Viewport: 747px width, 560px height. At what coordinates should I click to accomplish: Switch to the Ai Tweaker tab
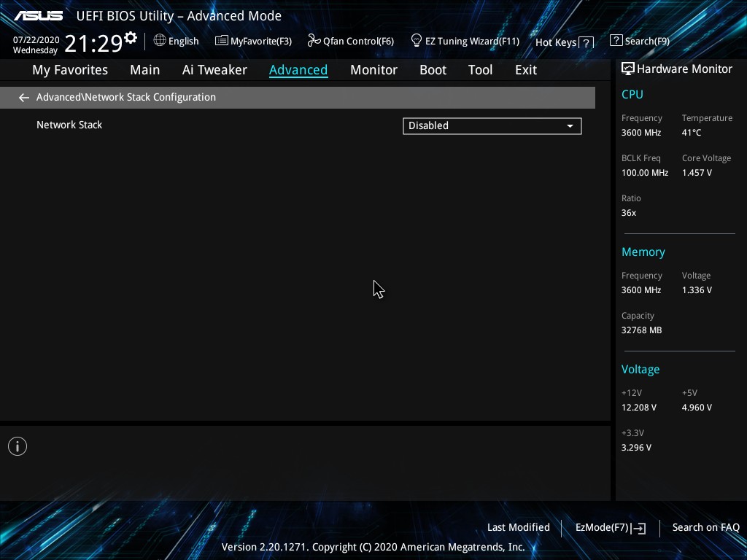(214, 70)
